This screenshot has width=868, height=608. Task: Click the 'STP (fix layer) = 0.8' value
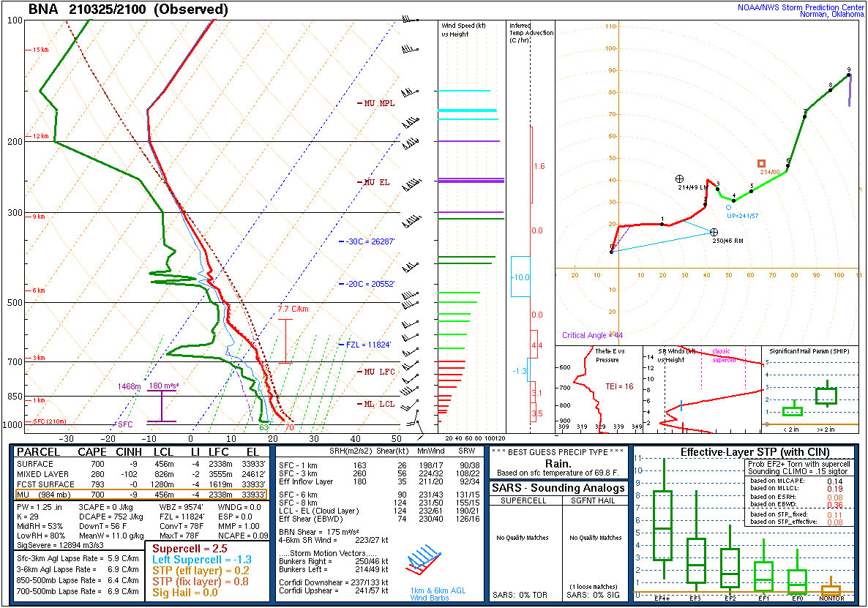(201, 582)
